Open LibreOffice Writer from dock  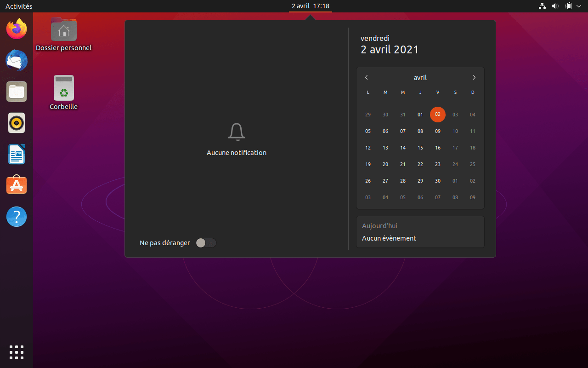[17, 154]
